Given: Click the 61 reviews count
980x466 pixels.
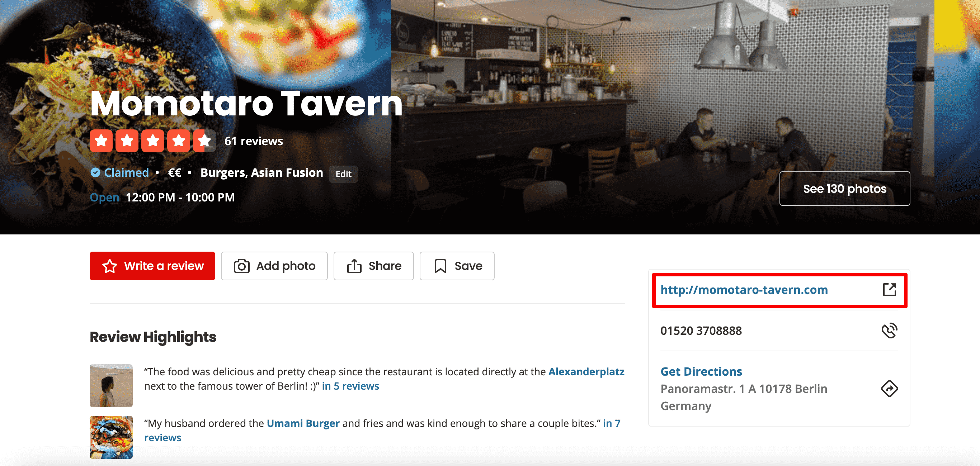Looking at the screenshot, I should (x=253, y=141).
